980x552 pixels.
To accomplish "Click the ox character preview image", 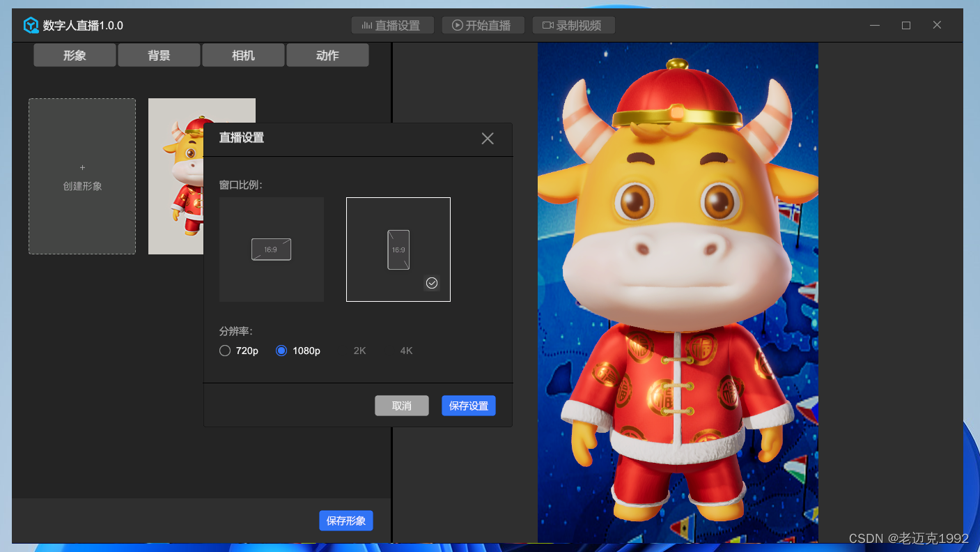I will [x=678, y=293].
